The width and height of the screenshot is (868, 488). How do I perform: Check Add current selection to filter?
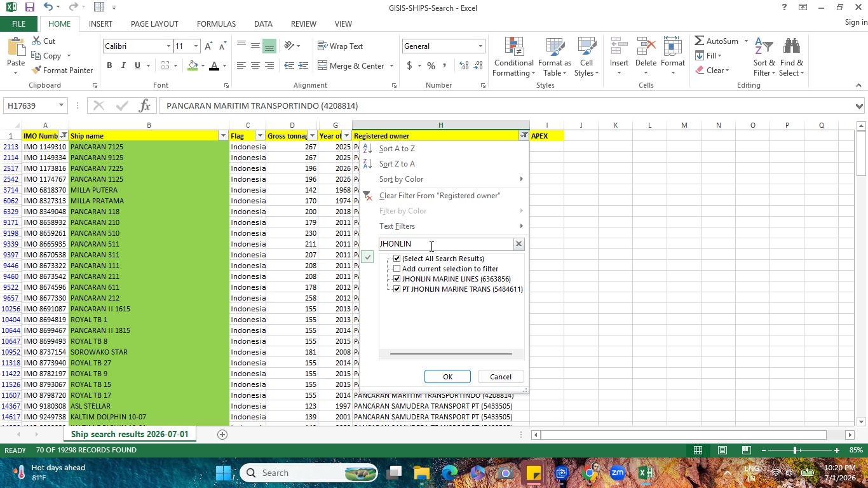(x=397, y=269)
